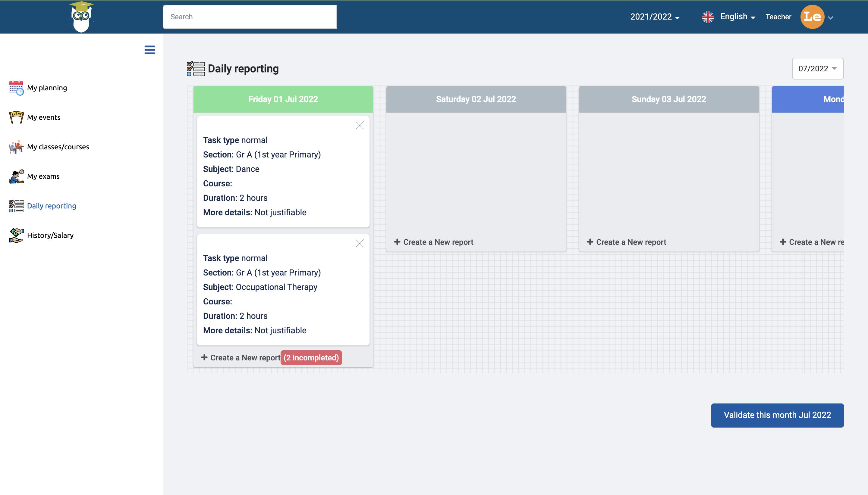Click the red 2 incompleted badge
The height and width of the screenshot is (495, 868).
311,358
